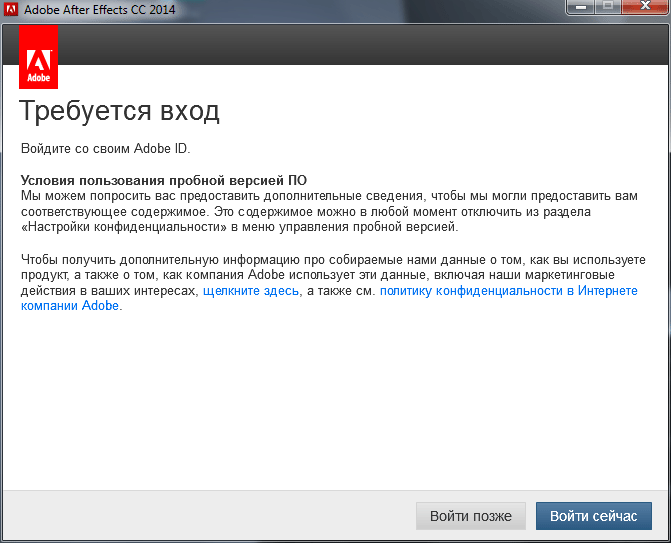The image size is (671, 543).
Task: Click the "Войдите со своим Adobe ID" text
Action: pyautogui.click(x=105, y=149)
